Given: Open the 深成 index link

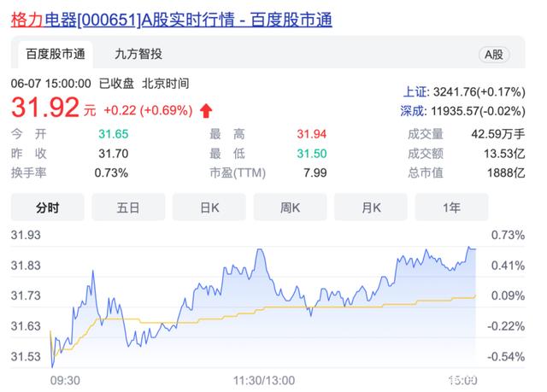Looking at the screenshot, I should 412,111.
